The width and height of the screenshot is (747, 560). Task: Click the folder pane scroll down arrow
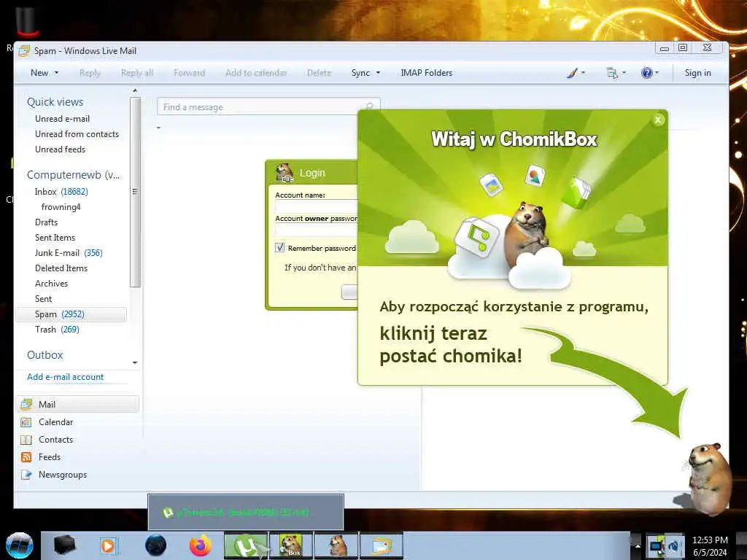(x=135, y=363)
